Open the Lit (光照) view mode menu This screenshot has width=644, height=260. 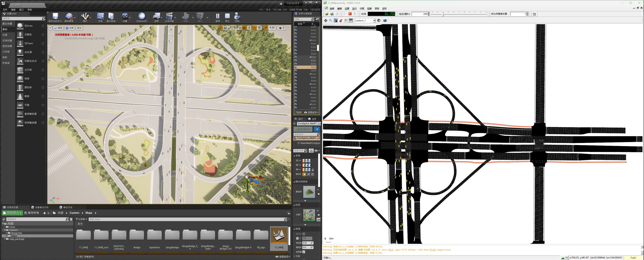pos(69,28)
